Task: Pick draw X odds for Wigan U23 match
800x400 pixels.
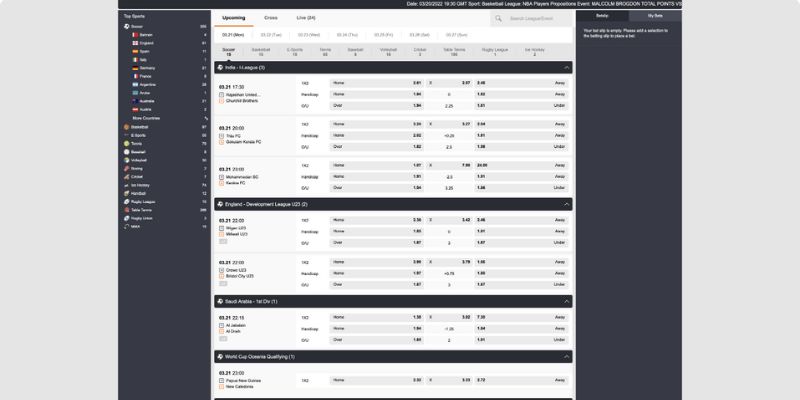Action: pos(449,220)
